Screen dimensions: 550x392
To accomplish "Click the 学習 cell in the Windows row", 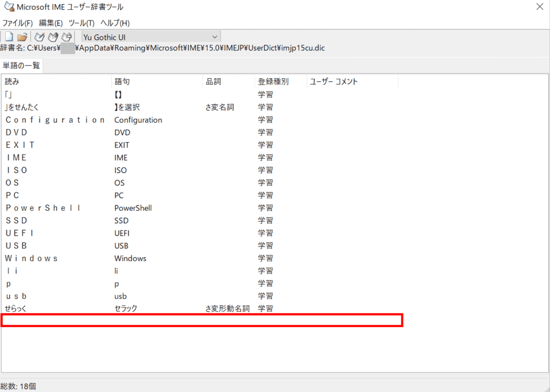I will (266, 258).
